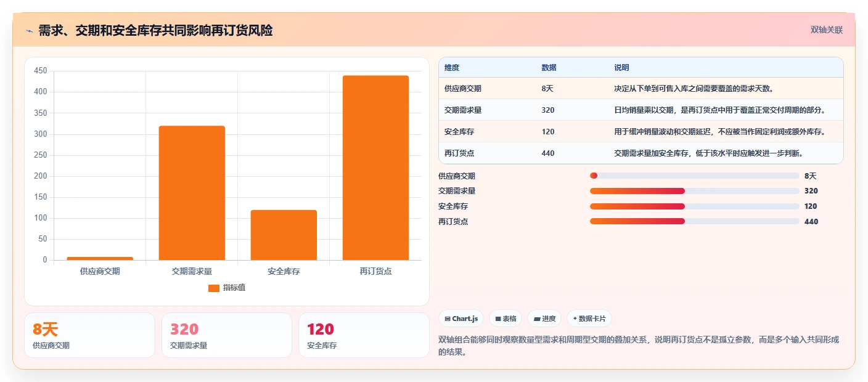Screen dimensions: 868x382
Task: Click the description starting 用于缓冲销量波动
Action: click(x=719, y=132)
